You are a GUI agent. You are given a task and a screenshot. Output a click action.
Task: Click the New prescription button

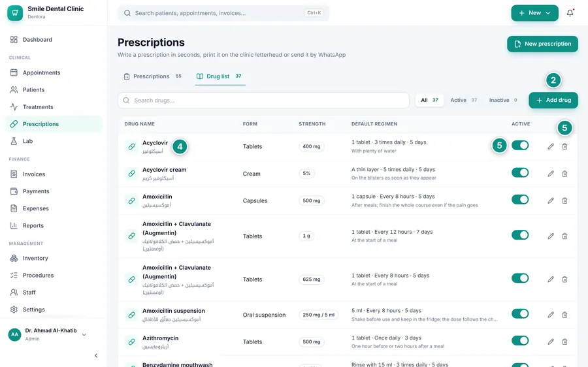[542, 44]
